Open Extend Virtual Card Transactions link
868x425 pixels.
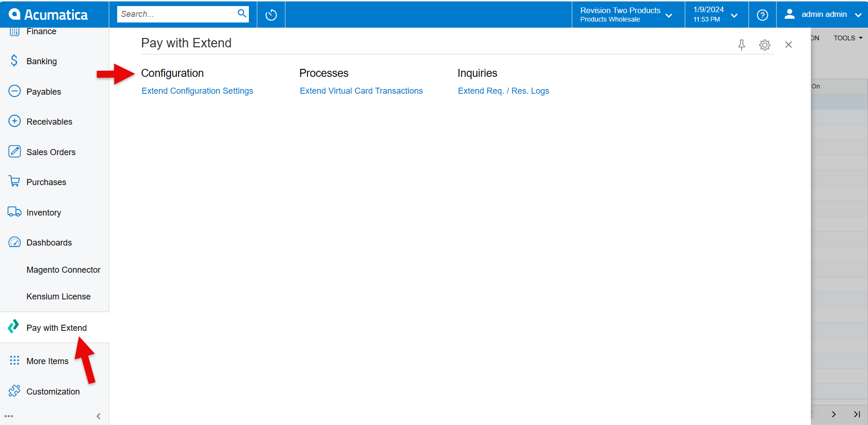[x=361, y=90]
